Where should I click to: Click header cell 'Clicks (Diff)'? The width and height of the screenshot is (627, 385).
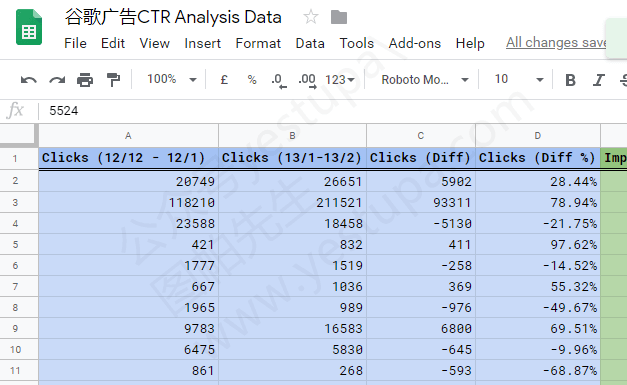click(x=421, y=158)
